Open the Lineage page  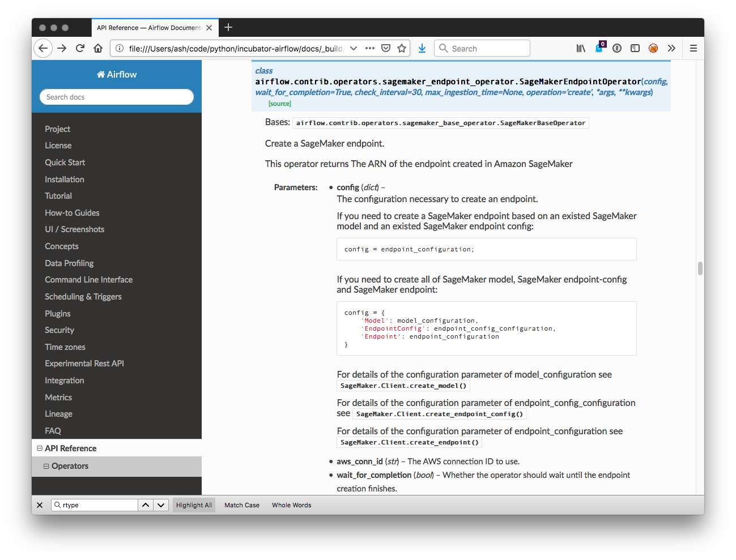(58, 414)
